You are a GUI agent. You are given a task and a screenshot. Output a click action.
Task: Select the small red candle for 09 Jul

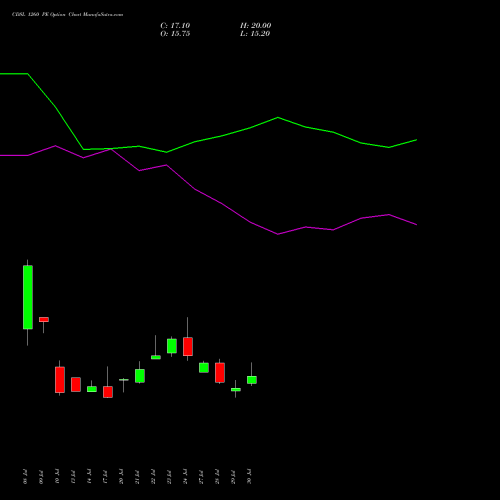44,319
